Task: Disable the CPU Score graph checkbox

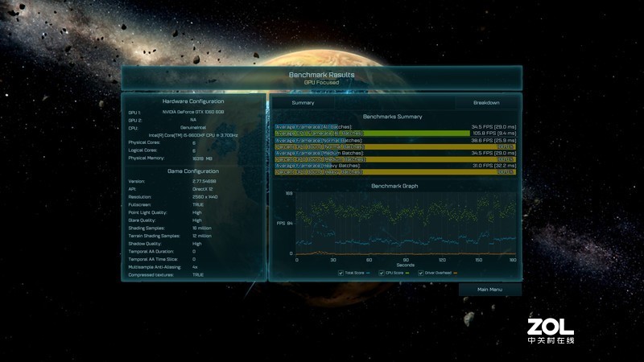Action: point(380,274)
